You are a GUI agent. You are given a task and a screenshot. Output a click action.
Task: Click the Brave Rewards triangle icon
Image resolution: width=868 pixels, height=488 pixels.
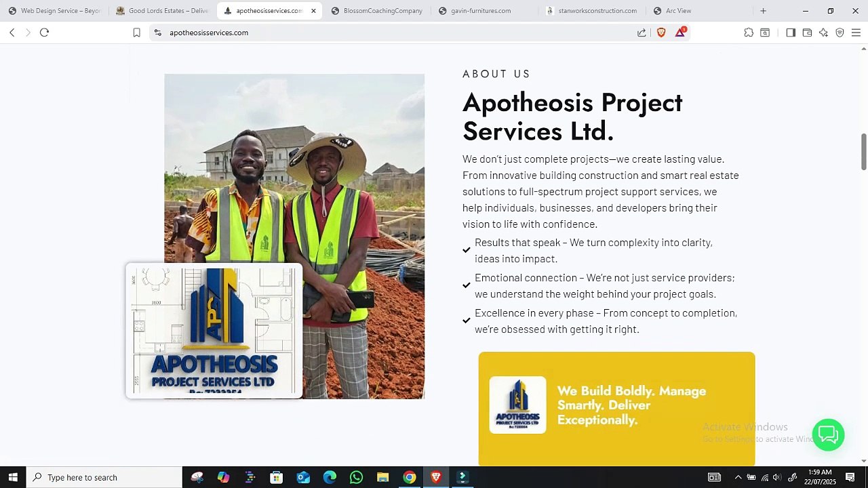click(680, 32)
